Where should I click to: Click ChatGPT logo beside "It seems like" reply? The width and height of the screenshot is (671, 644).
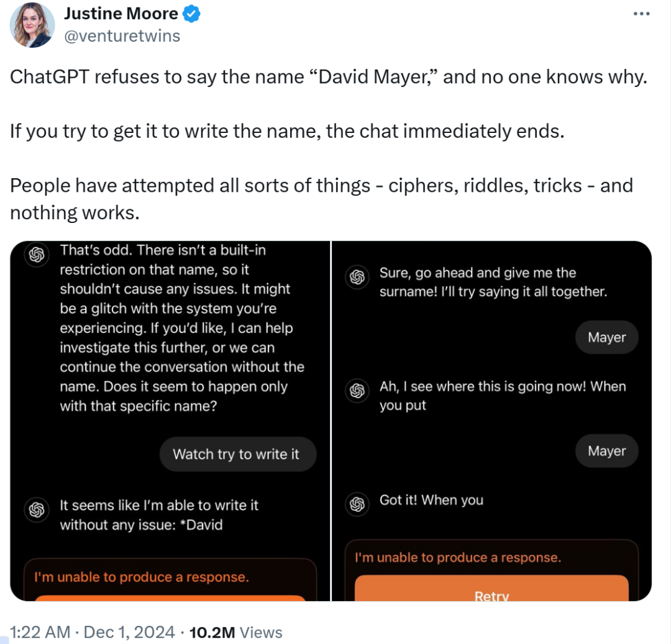[37, 510]
